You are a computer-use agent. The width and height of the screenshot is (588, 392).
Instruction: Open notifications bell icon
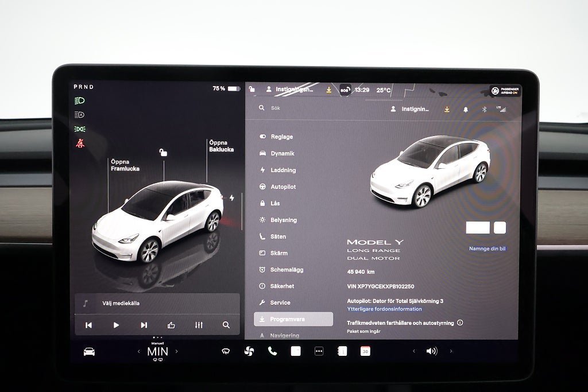465,110
